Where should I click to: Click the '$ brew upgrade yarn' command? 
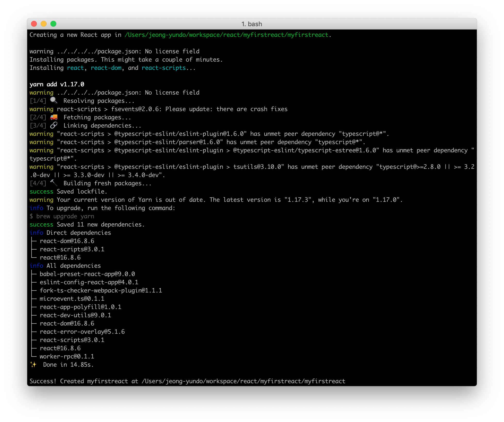click(62, 216)
